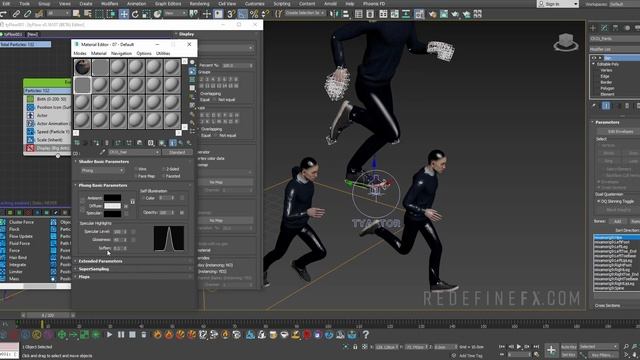640x360 pixels.
Task: Collapse Phong Basic Parameters rollout
Action: (x=103, y=185)
